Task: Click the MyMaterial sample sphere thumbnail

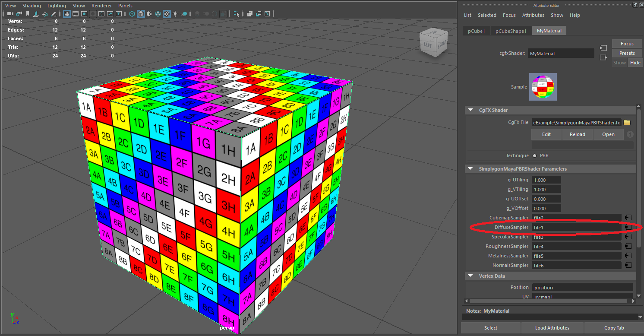Action: point(543,86)
